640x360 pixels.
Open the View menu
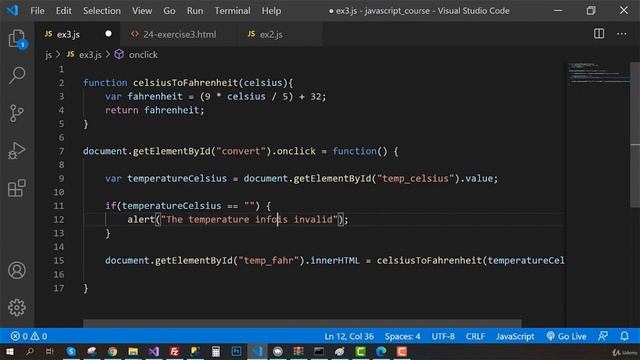point(142,11)
